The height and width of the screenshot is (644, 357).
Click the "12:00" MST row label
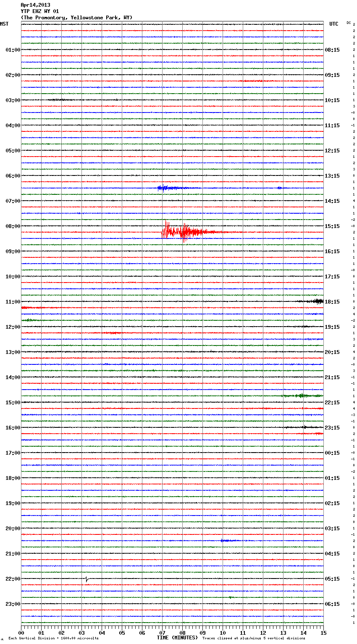point(13,327)
